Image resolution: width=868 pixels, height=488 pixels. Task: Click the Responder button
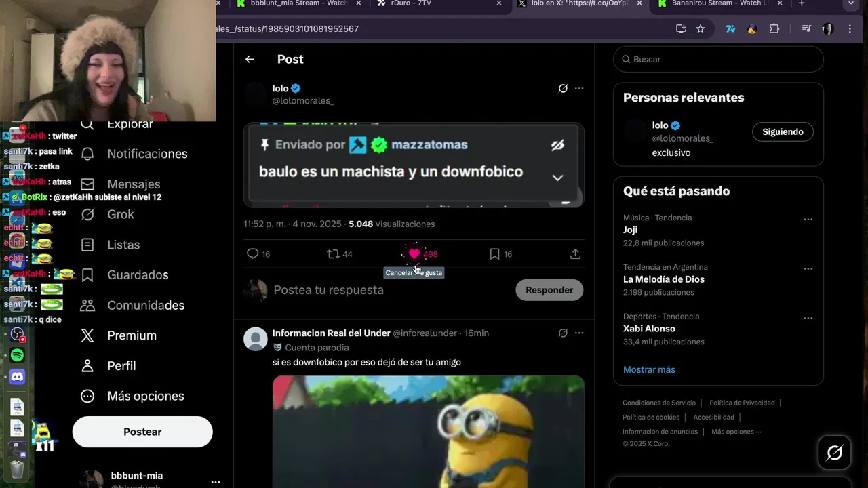549,290
